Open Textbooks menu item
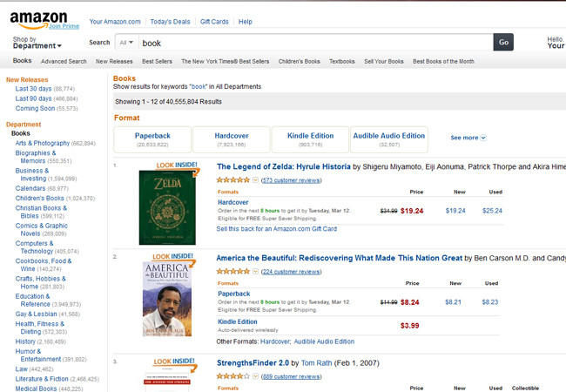Viewport: 566px width, 392px height. coord(342,61)
